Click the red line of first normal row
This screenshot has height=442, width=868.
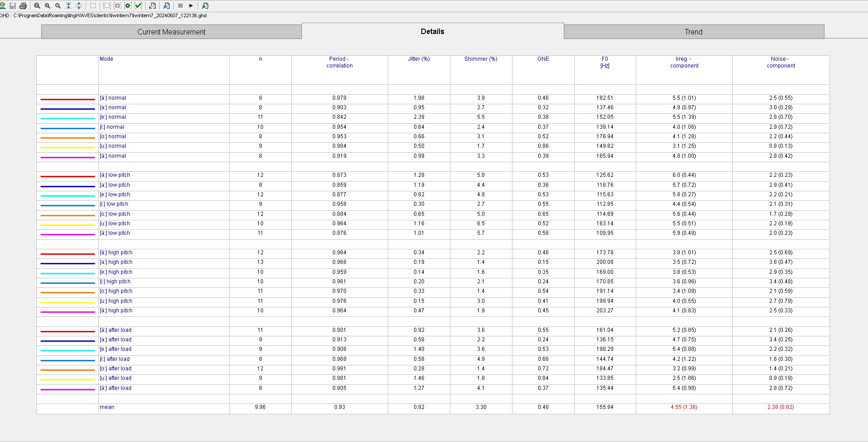(68, 99)
